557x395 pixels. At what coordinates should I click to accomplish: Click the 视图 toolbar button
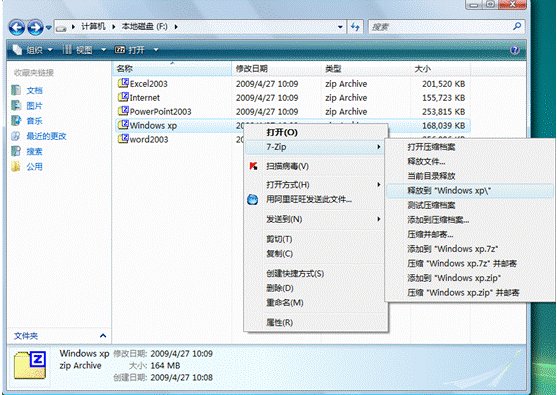click(78, 50)
